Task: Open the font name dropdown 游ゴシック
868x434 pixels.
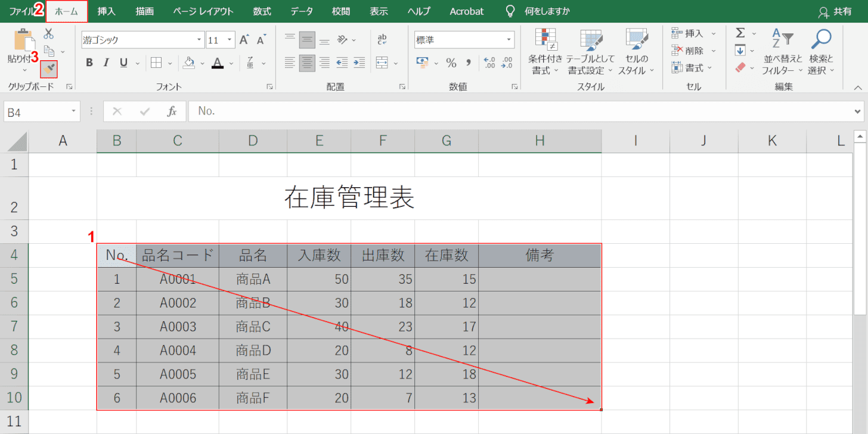Action: (x=199, y=40)
